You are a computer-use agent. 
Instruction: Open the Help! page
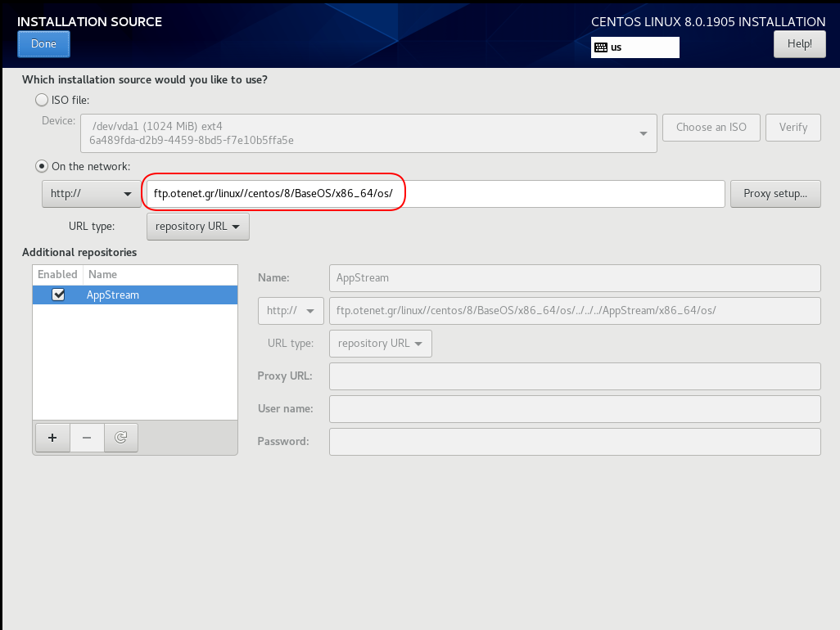click(799, 44)
